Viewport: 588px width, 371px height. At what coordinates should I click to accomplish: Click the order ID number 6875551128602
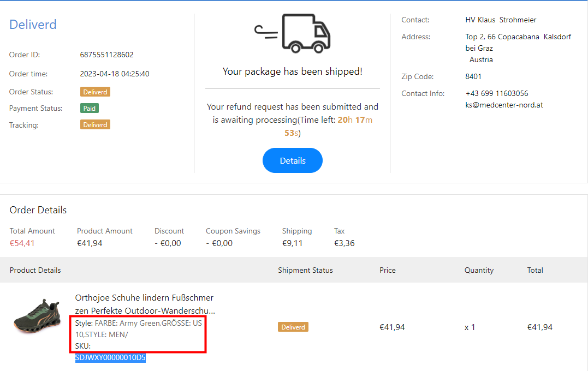pyautogui.click(x=106, y=55)
